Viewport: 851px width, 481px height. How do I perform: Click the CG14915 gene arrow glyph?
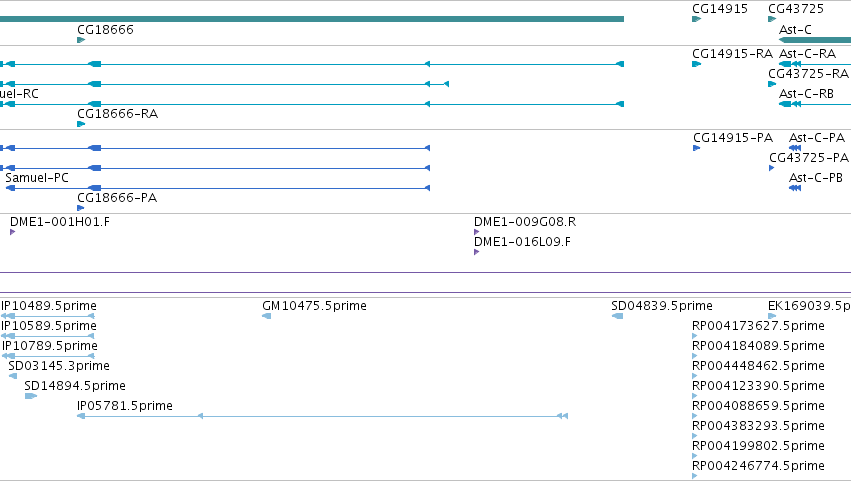696,20
